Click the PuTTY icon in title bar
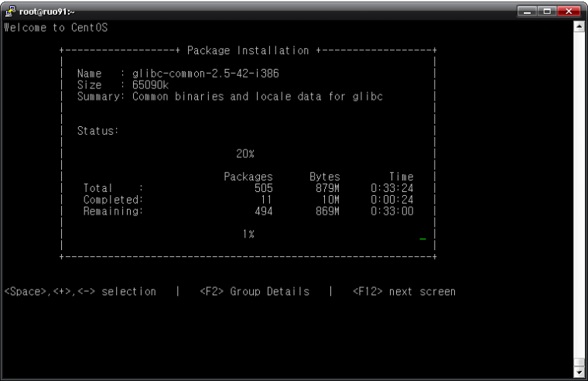588x381 pixels. tap(9, 9)
